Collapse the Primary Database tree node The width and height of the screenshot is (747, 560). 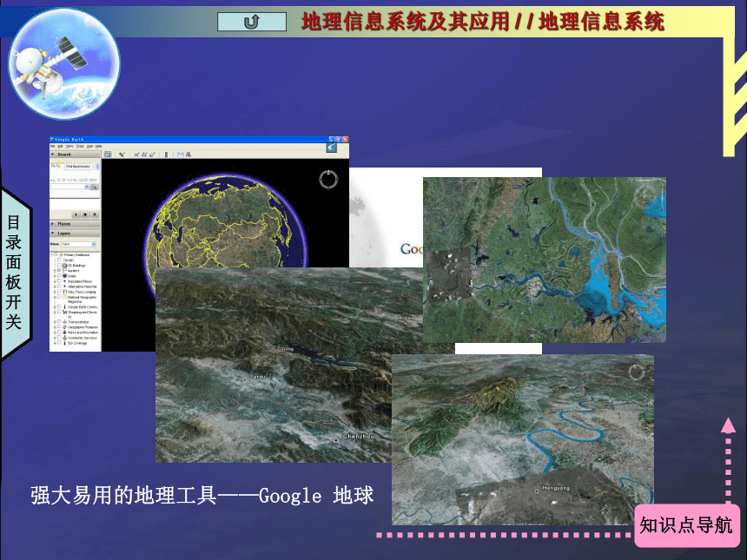click(x=52, y=255)
